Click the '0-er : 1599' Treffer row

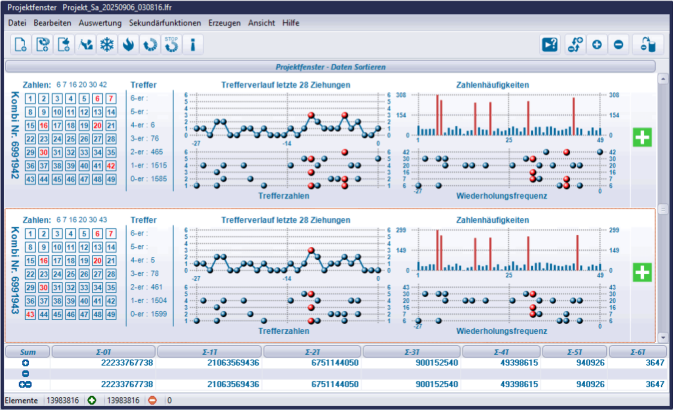coord(149,314)
